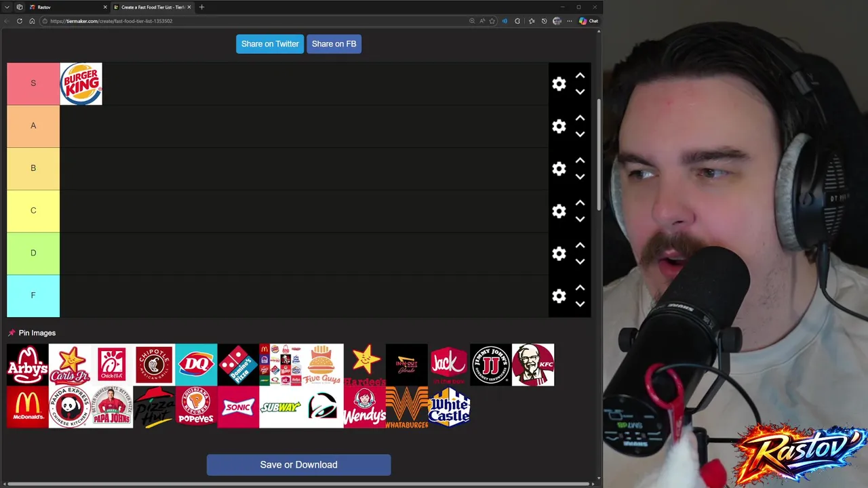The image size is (868, 488).
Task: Select the Create a Fast Food Tier List tab
Action: (x=153, y=7)
